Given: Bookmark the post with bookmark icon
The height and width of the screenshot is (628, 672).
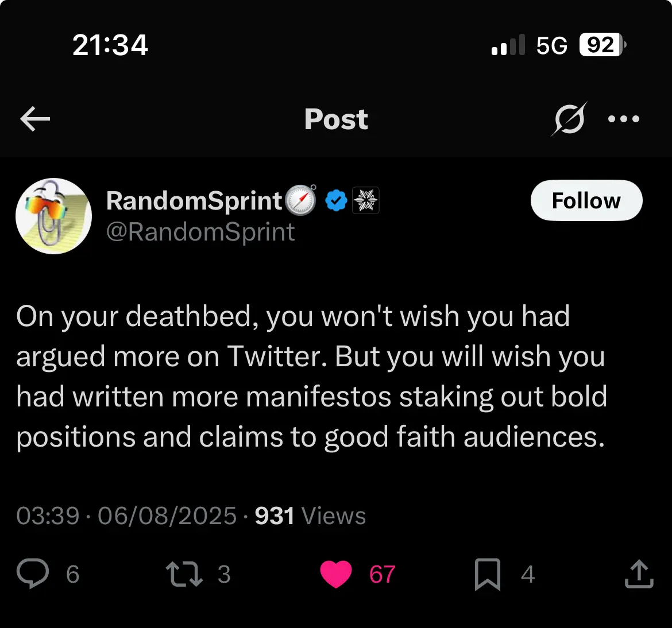Looking at the screenshot, I should 488,574.
